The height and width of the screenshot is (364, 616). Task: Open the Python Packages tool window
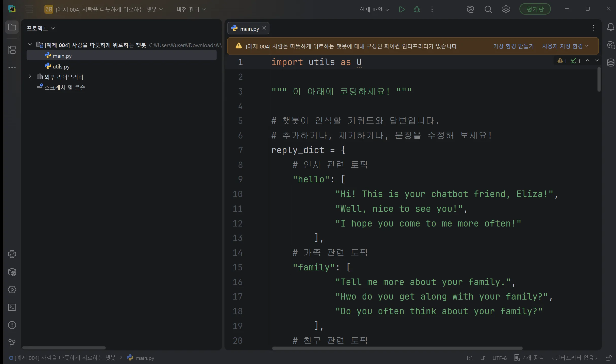(x=12, y=272)
